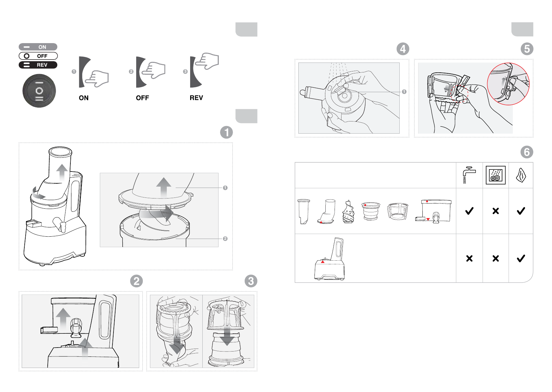Click the tap checkmark for removable parts
The height and width of the screenshot is (392, 552).
tap(469, 211)
